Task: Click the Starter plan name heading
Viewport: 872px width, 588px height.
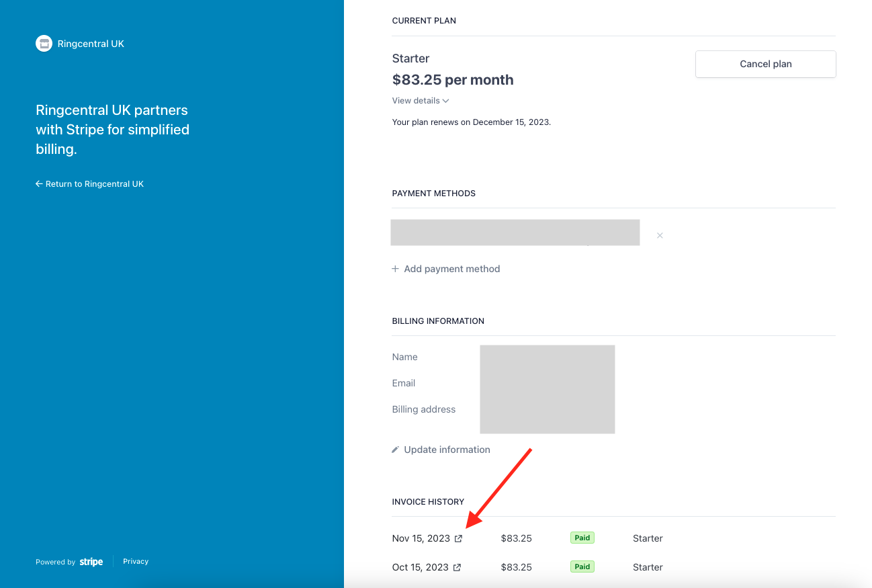Action: click(x=411, y=58)
